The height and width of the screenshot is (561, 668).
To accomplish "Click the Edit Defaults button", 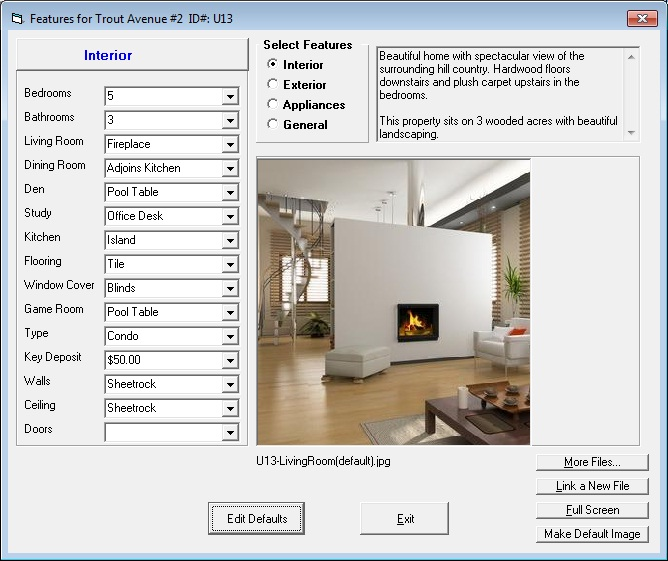I will pos(257,519).
